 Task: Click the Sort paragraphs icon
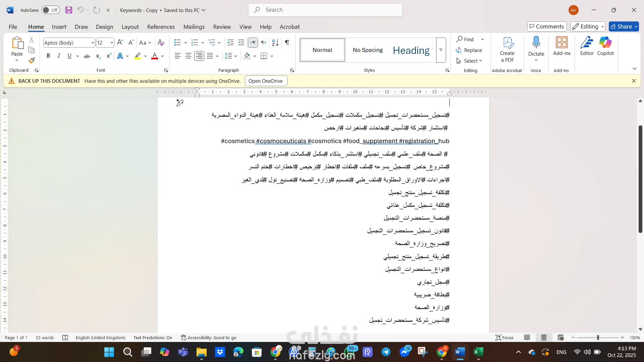click(275, 43)
